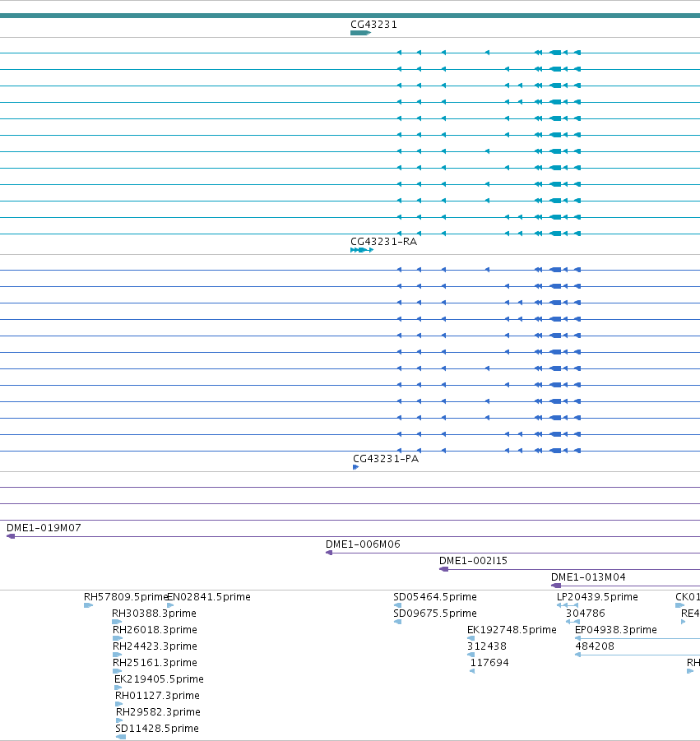Open the CG43231-PA label
The height and width of the screenshot is (741, 700).
(386, 459)
